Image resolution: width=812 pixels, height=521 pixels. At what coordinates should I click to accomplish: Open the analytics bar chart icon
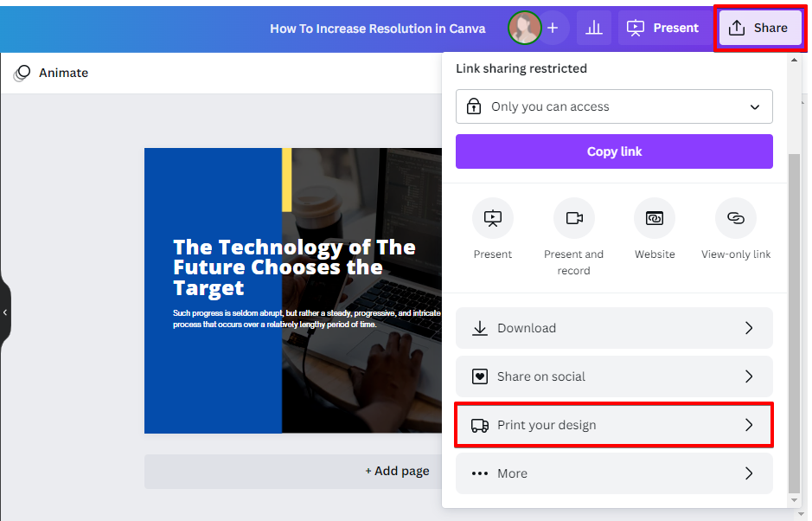pyautogui.click(x=593, y=28)
